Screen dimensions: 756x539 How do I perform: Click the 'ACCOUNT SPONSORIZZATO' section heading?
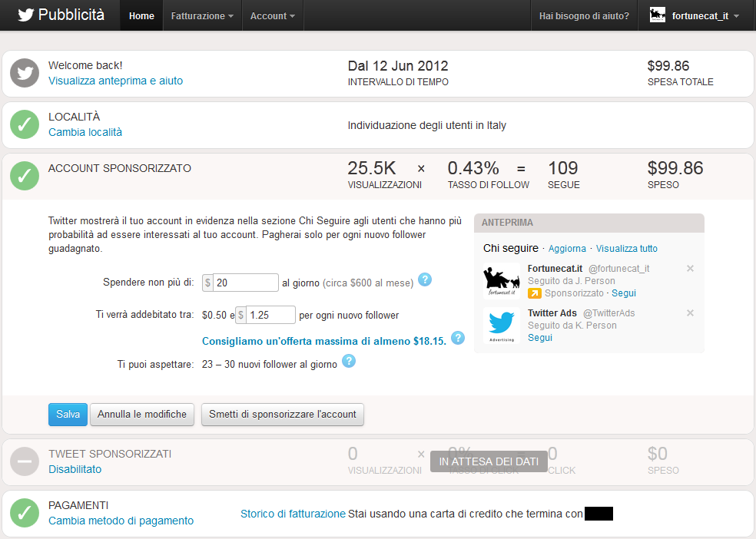120,168
